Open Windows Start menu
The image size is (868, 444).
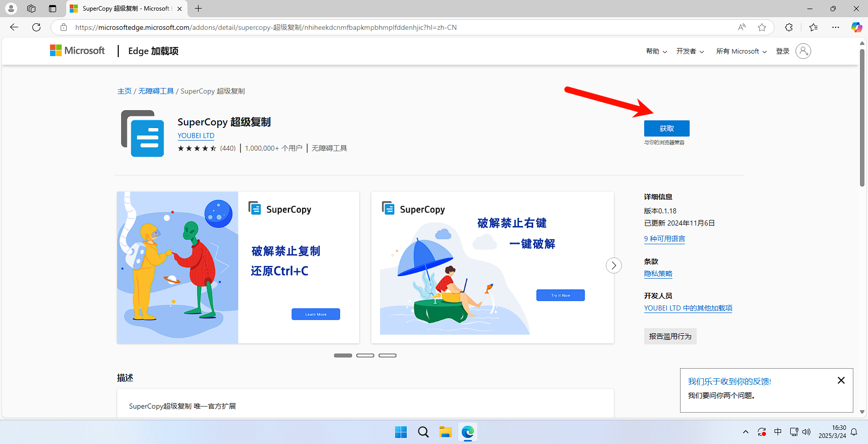tap(401, 432)
